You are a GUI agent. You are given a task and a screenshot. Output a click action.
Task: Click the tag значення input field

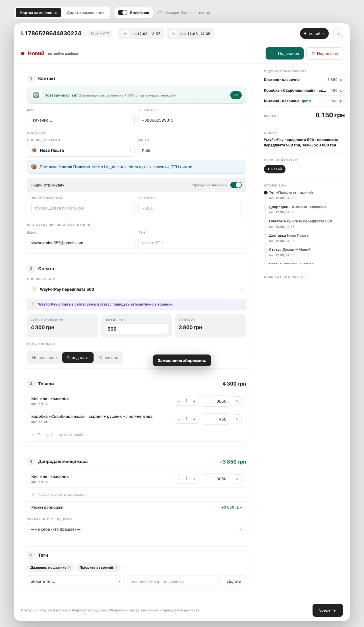pyautogui.click(x=173, y=581)
